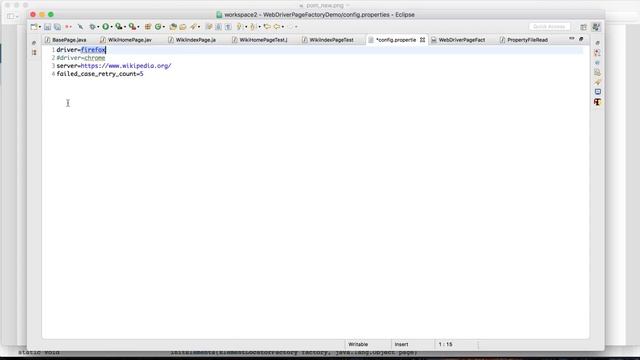Click the Previous Annotation icon
640x360 pixels.
click(253, 27)
